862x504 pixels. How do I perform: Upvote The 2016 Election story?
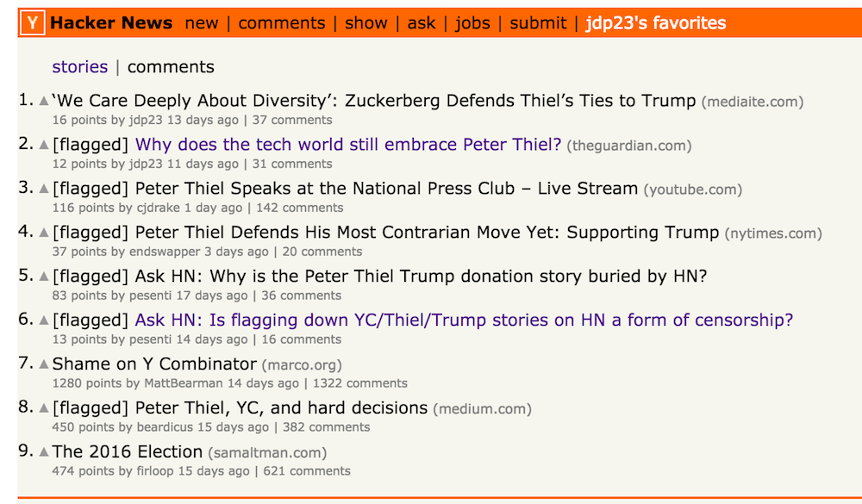44,451
